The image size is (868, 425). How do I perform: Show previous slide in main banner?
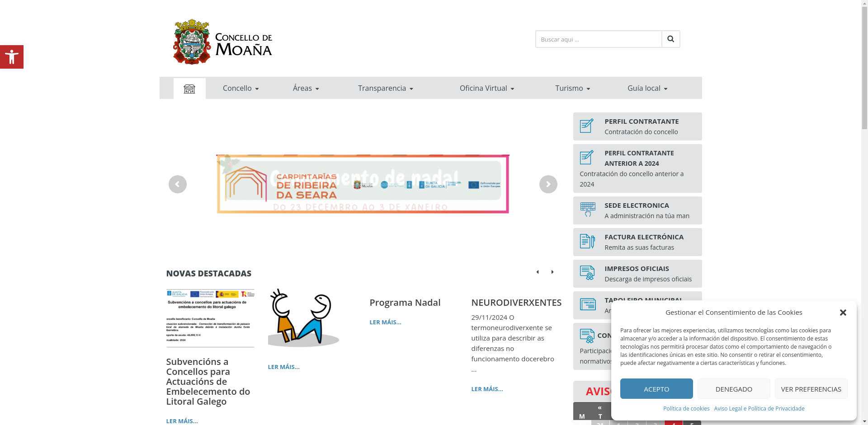tap(177, 184)
